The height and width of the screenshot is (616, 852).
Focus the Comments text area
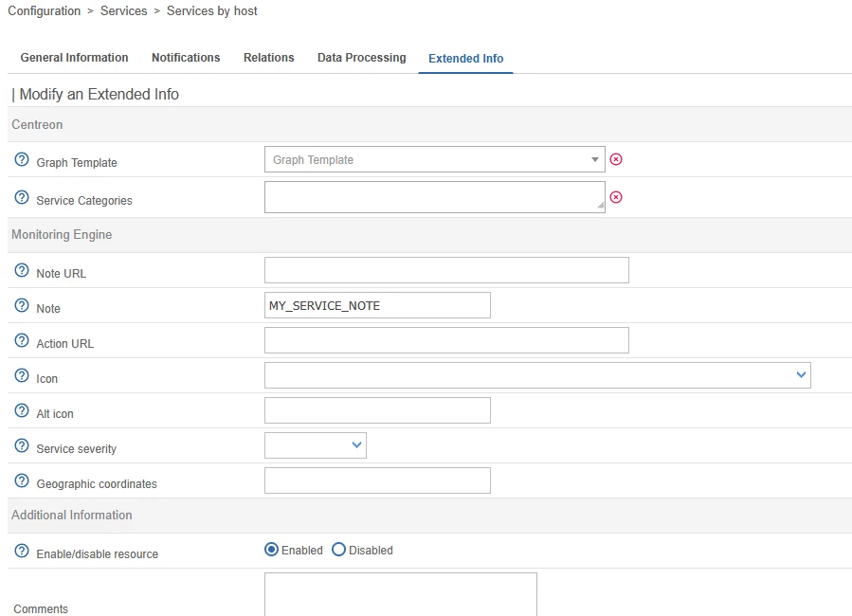pos(400,593)
